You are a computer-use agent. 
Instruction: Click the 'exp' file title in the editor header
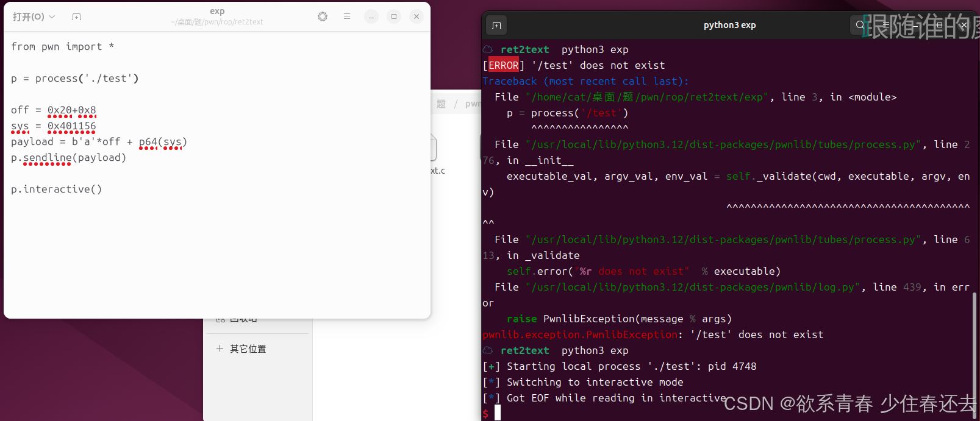[x=217, y=11]
